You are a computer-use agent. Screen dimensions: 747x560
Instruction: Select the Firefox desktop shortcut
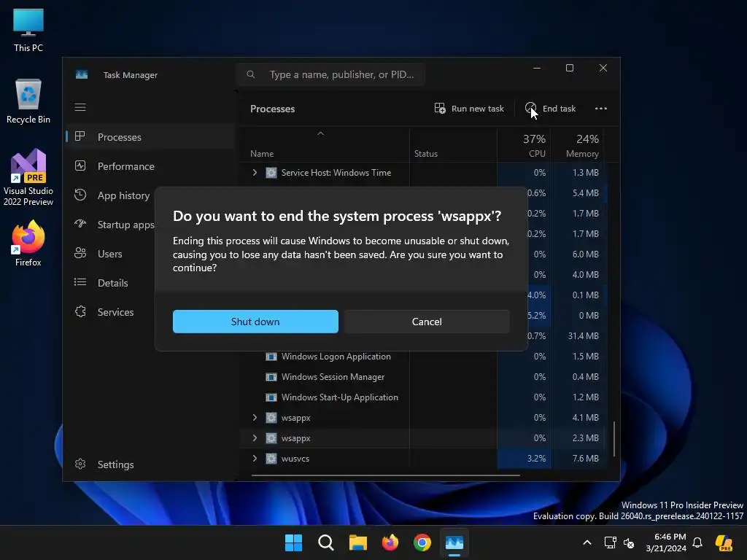coord(28,244)
